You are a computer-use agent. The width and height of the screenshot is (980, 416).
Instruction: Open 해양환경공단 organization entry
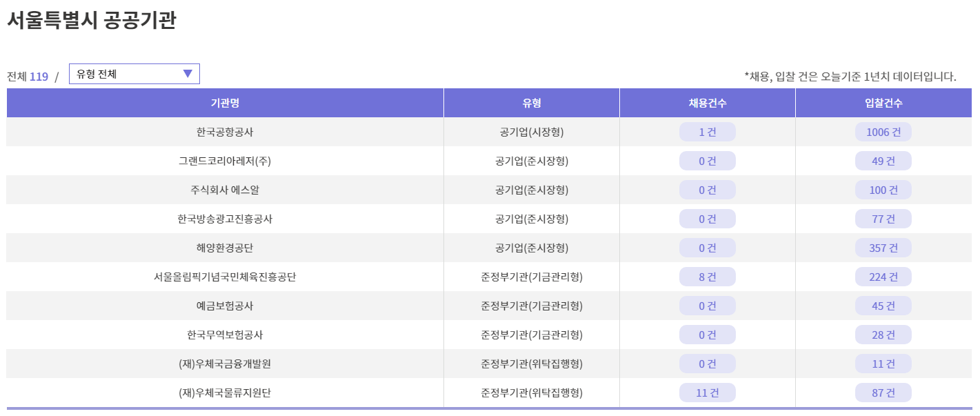point(225,248)
